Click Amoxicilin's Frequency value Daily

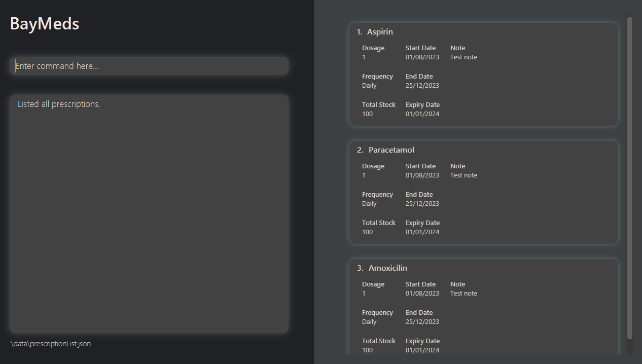point(369,322)
